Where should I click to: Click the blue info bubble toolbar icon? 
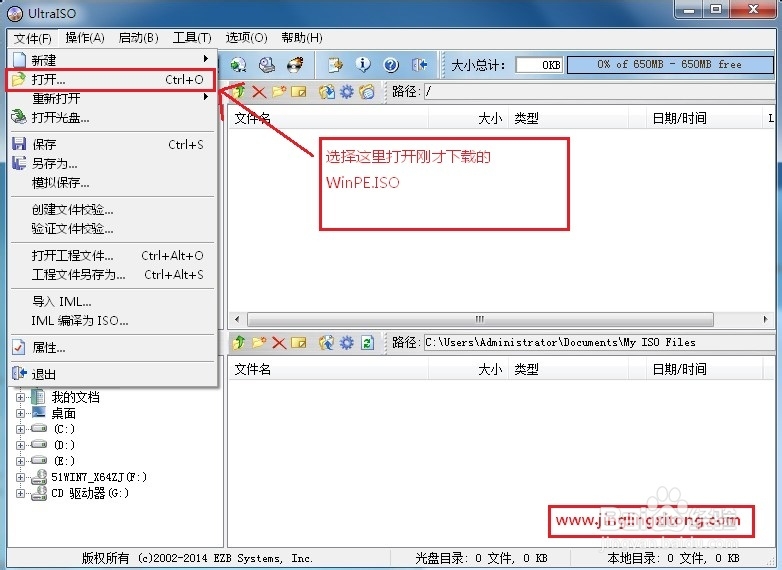[363, 65]
